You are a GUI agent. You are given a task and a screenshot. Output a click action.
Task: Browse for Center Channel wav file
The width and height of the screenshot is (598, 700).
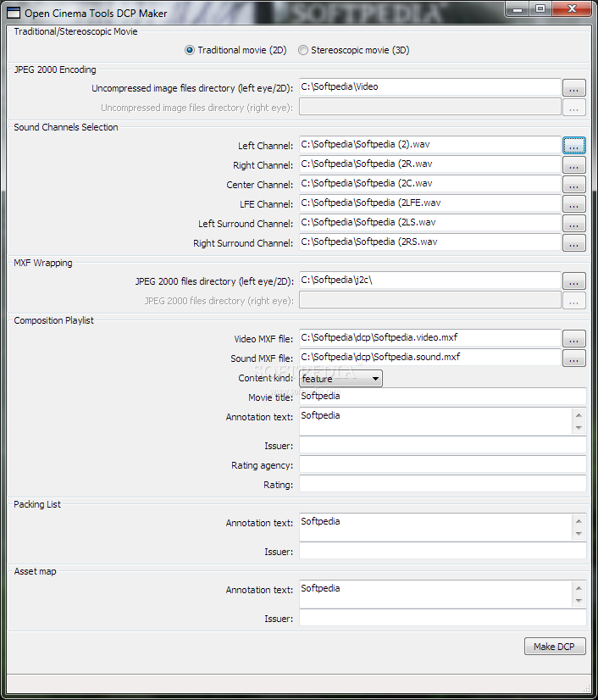(574, 185)
